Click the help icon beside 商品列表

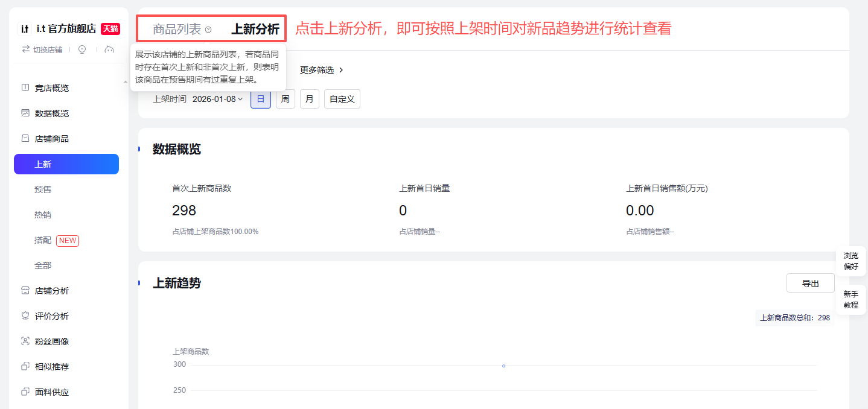click(x=208, y=30)
